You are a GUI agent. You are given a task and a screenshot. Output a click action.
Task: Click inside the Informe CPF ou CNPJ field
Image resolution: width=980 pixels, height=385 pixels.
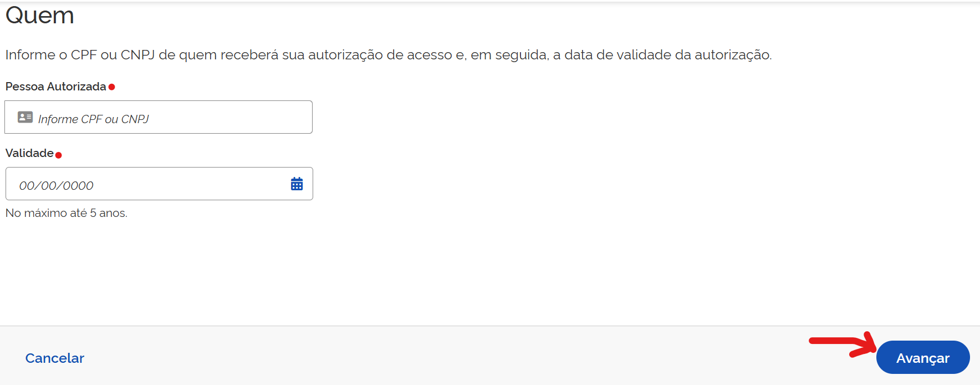tap(158, 117)
